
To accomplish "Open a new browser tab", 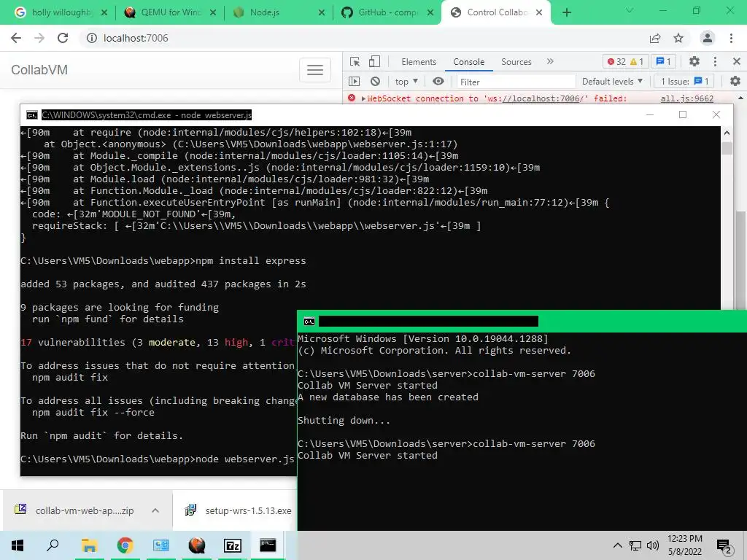I will click(x=566, y=12).
